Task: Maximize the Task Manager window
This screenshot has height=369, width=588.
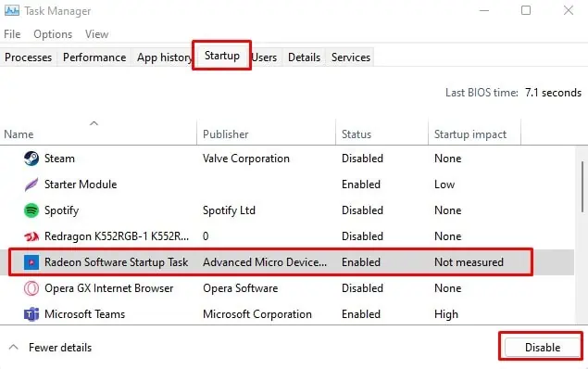Action: point(526,10)
